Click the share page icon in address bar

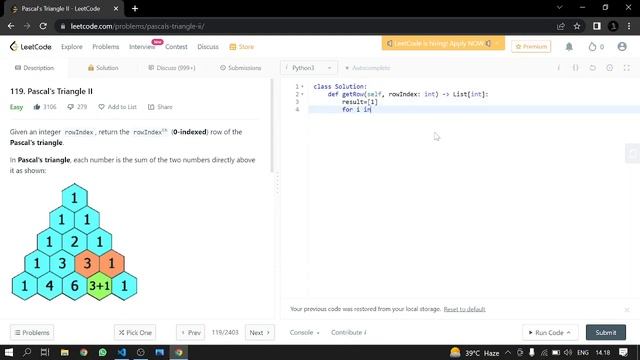(x=560, y=26)
